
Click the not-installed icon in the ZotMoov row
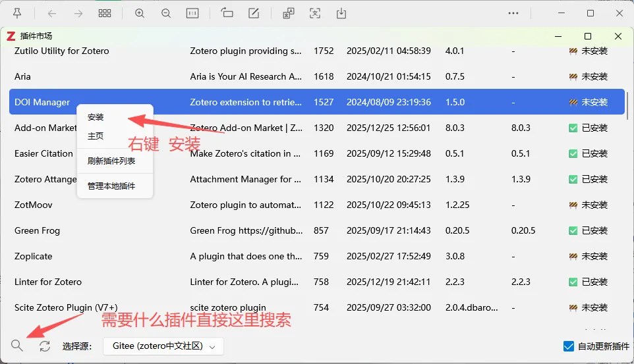coord(573,205)
